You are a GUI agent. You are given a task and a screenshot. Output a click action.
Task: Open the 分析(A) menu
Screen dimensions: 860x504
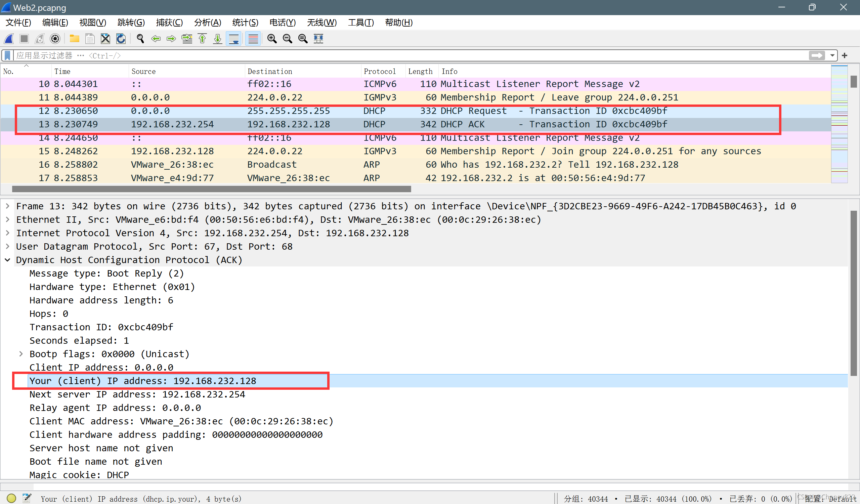[x=207, y=23]
